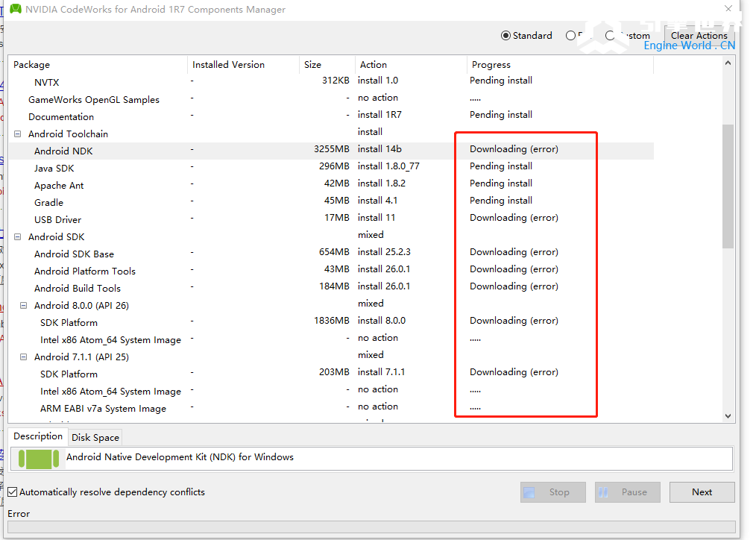Click Pending install status for NVTX
Viewport: 756px width, 540px height.
click(x=501, y=81)
